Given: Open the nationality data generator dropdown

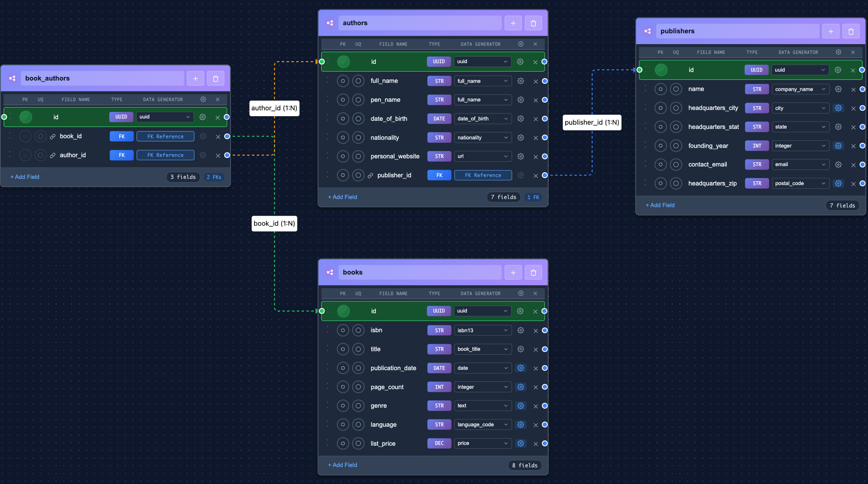Looking at the screenshot, I should click(x=483, y=137).
